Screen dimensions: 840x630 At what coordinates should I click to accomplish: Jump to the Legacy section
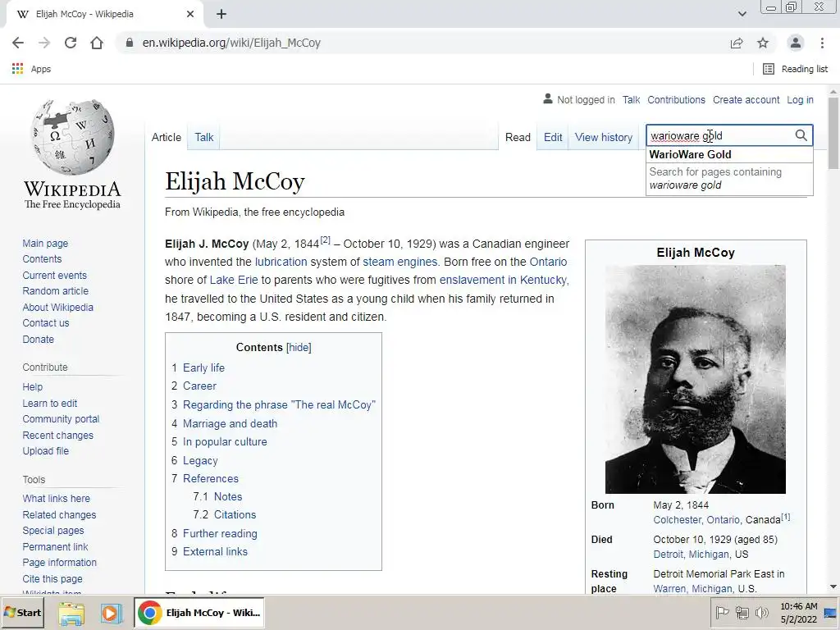[x=200, y=460]
